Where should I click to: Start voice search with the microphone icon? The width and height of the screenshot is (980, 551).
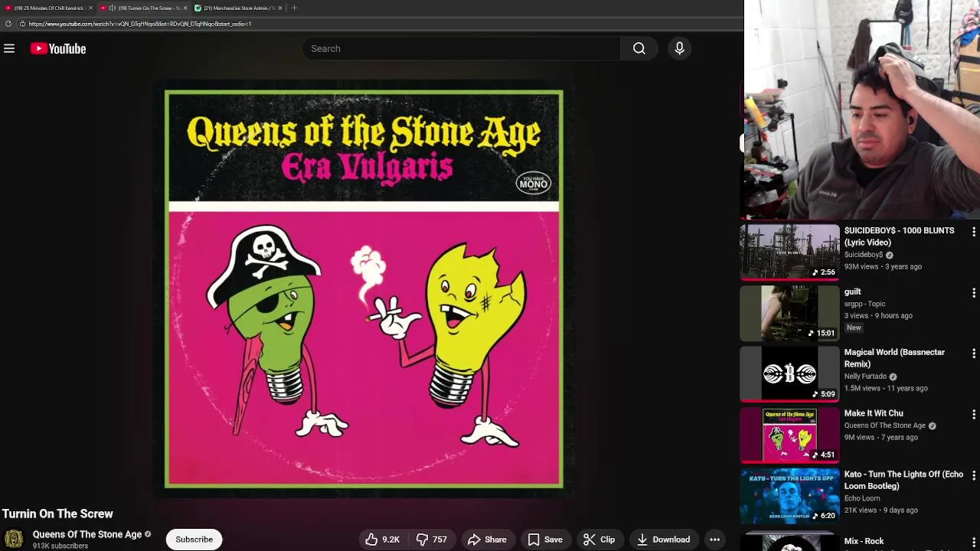(x=679, y=48)
